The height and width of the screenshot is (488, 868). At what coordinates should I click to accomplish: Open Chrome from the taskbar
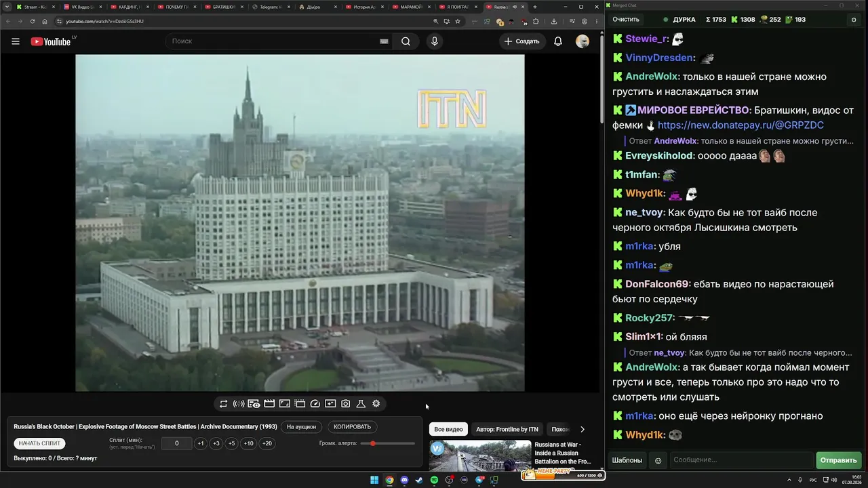coord(389,480)
